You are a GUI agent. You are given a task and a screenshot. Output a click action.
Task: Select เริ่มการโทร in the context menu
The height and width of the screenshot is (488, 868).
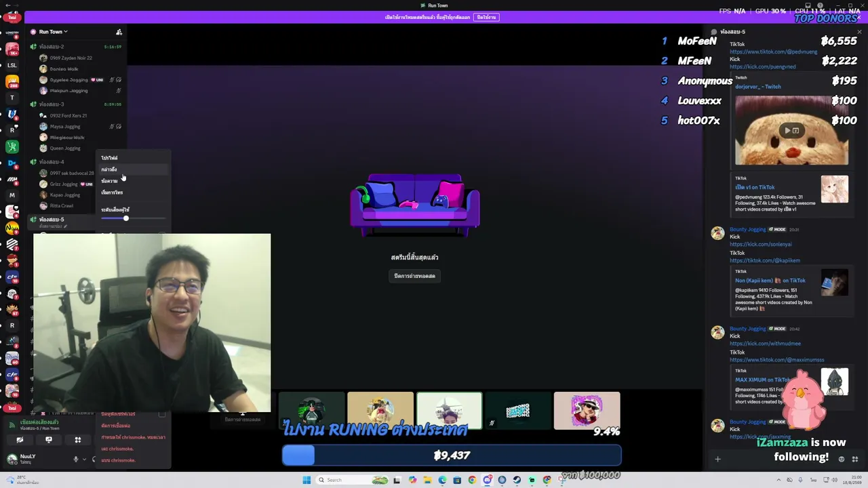point(133,192)
